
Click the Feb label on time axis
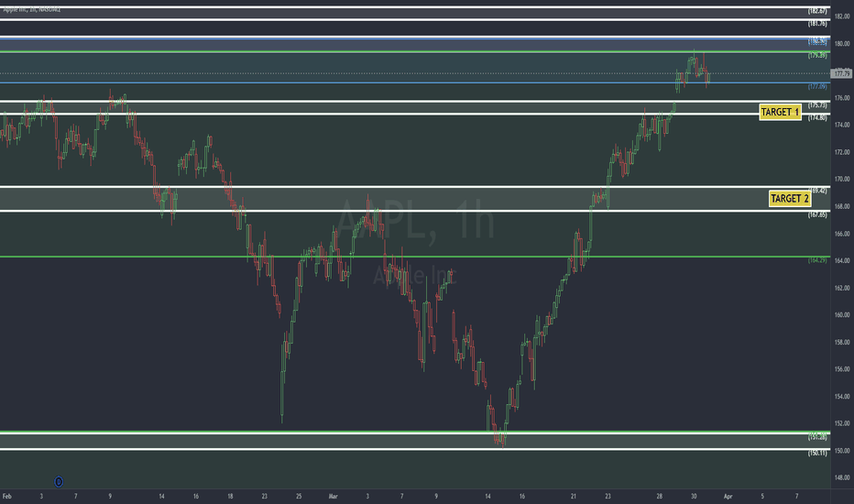click(6, 497)
